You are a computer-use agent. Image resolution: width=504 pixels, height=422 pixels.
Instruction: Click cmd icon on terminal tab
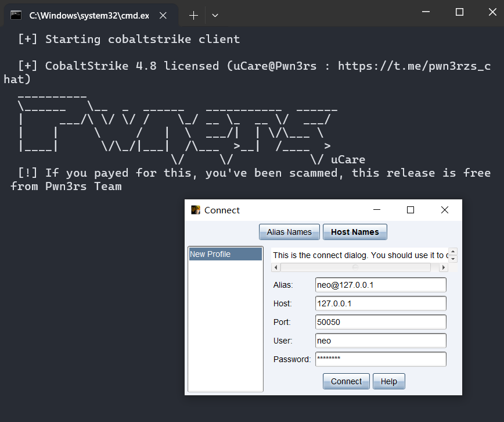pos(16,15)
